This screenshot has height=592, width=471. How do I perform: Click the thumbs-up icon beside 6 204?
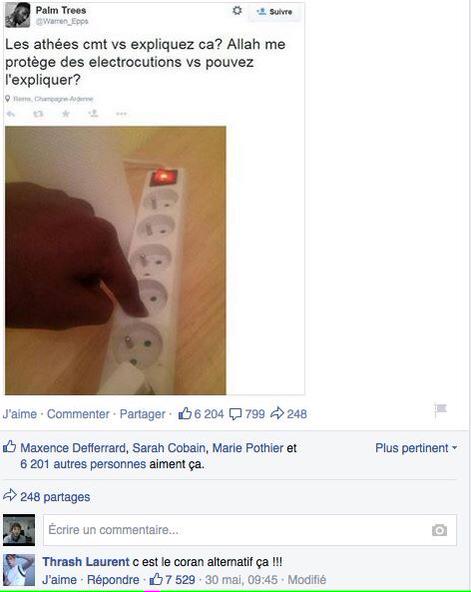coord(185,414)
